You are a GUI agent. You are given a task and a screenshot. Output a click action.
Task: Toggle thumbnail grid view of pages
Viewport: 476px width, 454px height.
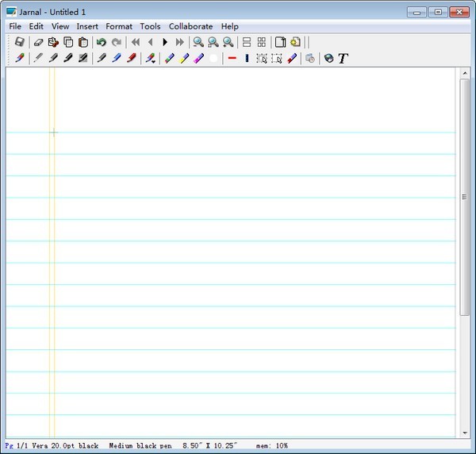tap(262, 42)
